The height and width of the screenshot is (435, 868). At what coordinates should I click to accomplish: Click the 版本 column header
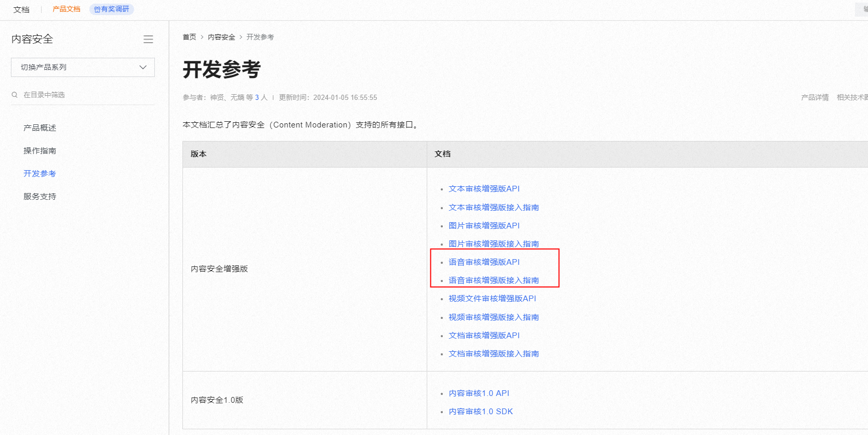tap(305, 154)
